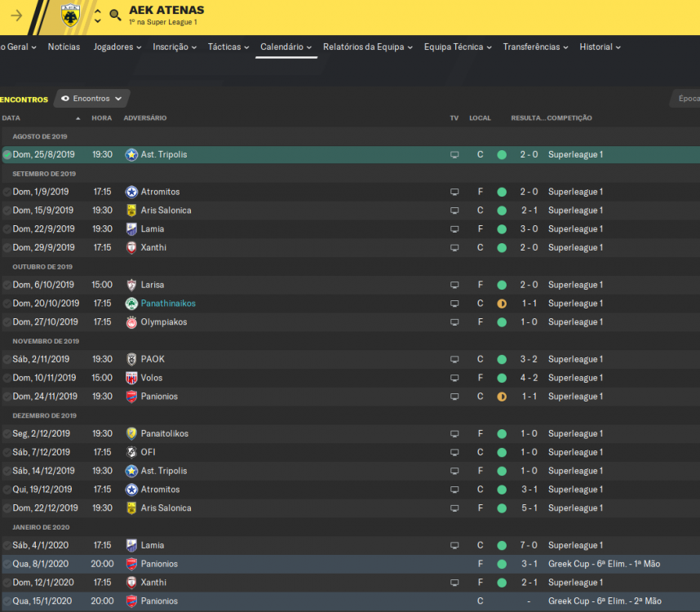This screenshot has width=700, height=612.
Task: Open the Panathinaikos team link
Action: (168, 304)
